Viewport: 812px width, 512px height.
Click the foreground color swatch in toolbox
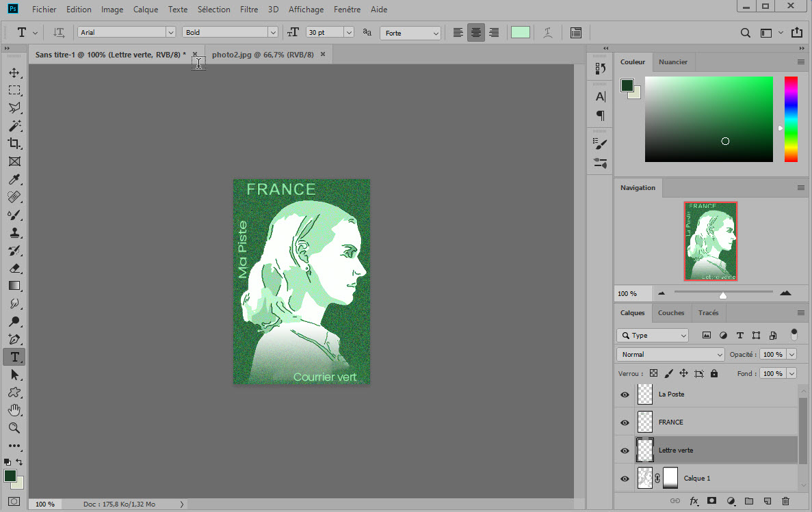(x=10, y=476)
